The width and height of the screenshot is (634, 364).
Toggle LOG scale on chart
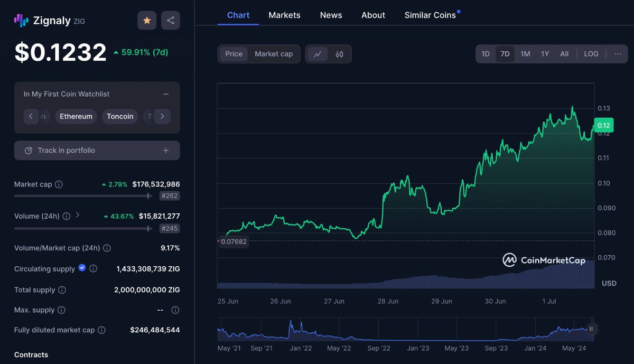[x=591, y=54]
